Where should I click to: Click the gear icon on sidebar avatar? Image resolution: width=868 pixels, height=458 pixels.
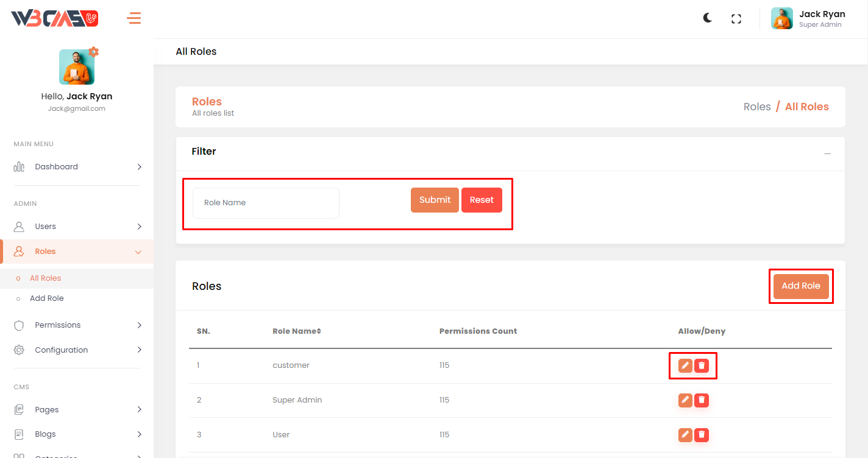93,52
